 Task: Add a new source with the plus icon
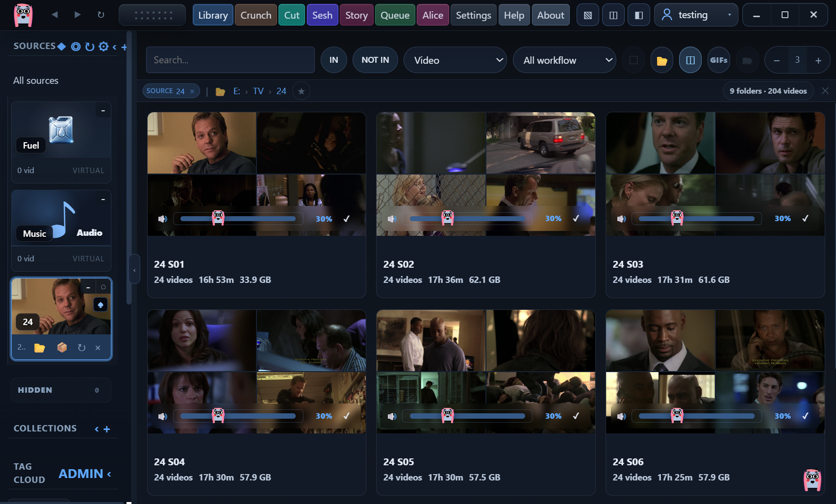124,47
